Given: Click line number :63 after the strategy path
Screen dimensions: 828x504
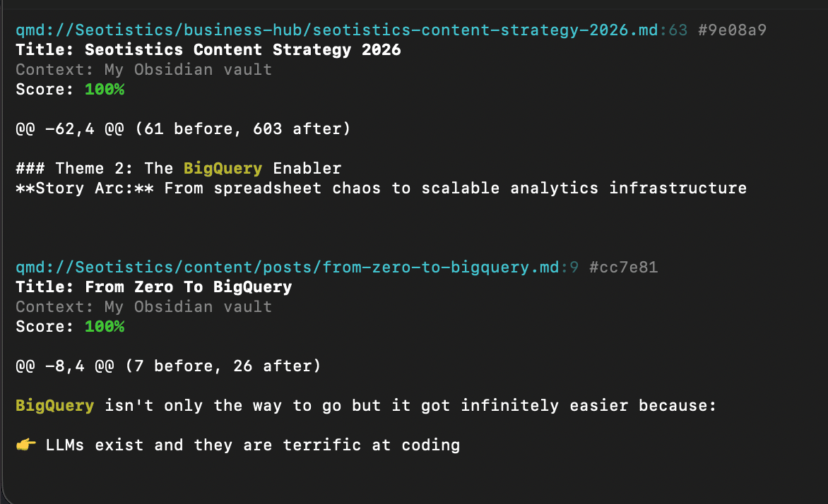Looking at the screenshot, I should (x=673, y=30).
